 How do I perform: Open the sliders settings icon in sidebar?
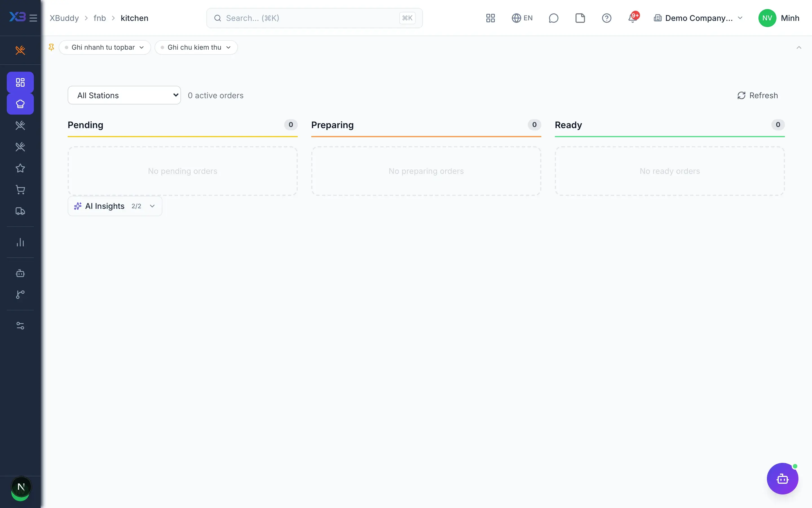(20, 326)
